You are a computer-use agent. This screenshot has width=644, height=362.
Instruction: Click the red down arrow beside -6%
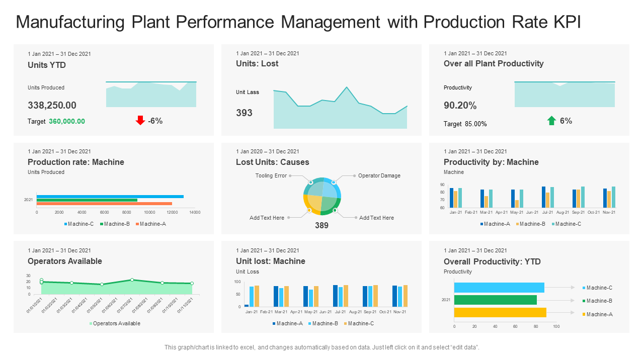coord(140,121)
